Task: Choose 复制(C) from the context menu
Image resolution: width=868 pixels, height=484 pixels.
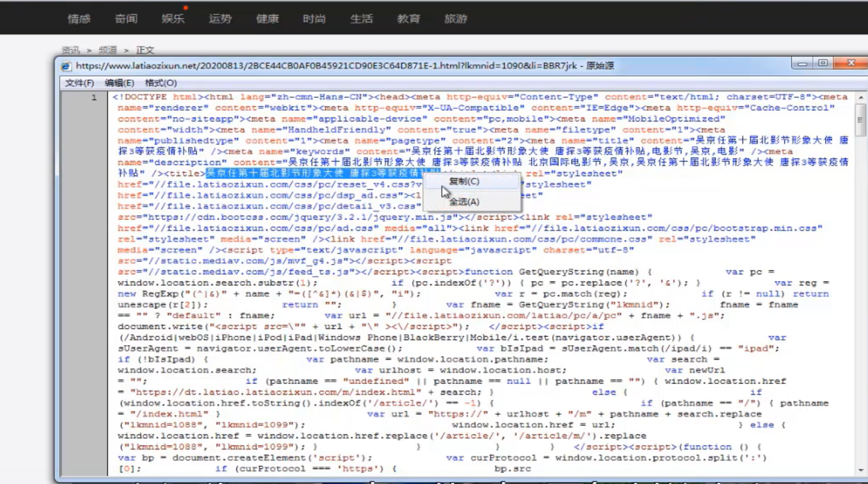Action: click(464, 182)
